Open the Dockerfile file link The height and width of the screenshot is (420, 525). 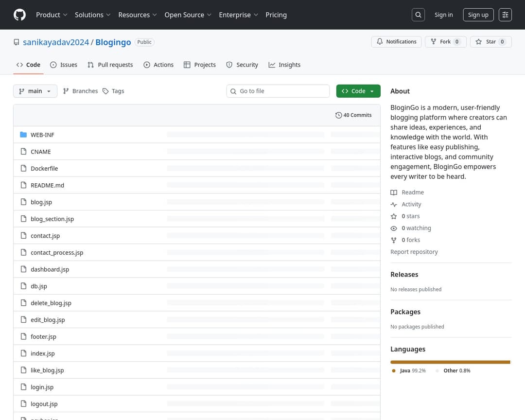click(x=44, y=168)
